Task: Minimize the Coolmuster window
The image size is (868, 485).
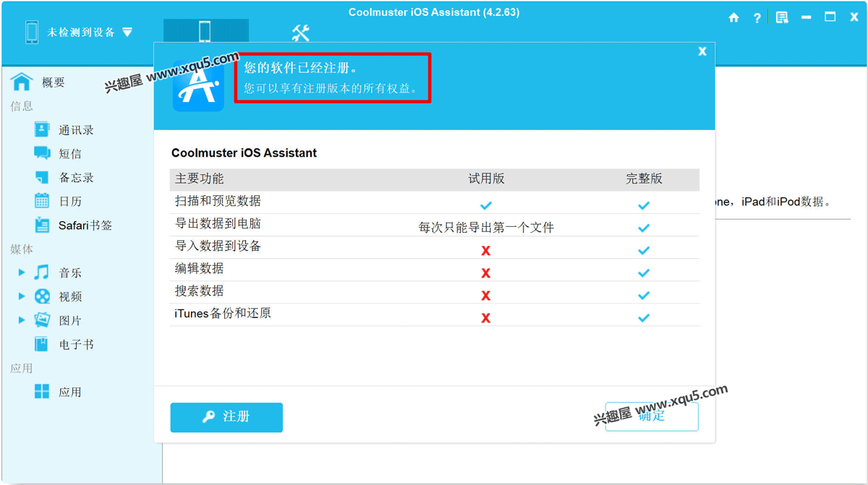Action: (x=807, y=17)
